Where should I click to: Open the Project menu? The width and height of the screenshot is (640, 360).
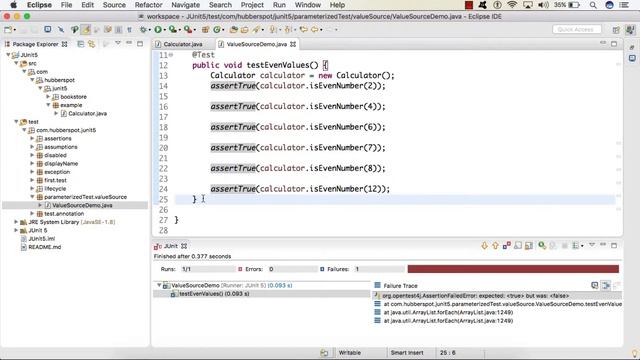coord(252,5)
